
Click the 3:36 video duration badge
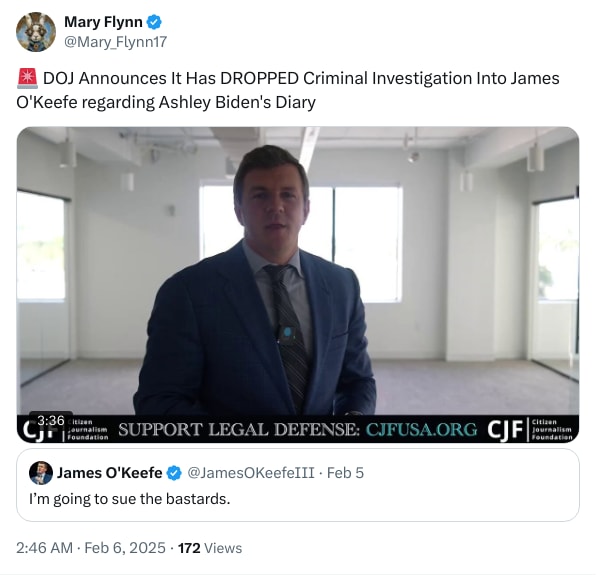(x=50, y=419)
